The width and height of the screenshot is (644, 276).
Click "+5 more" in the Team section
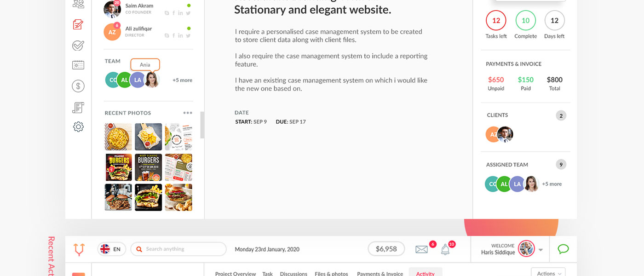pos(182,80)
